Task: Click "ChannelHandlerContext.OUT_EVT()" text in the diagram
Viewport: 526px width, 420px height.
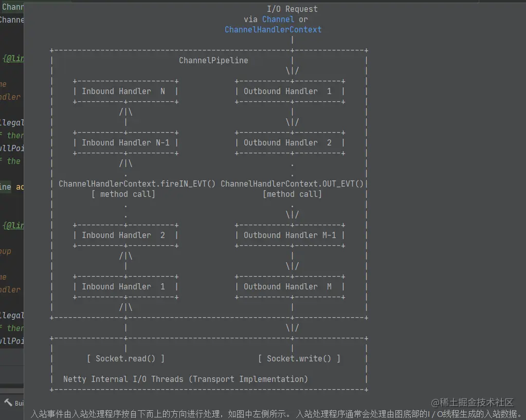Action: 292,184
